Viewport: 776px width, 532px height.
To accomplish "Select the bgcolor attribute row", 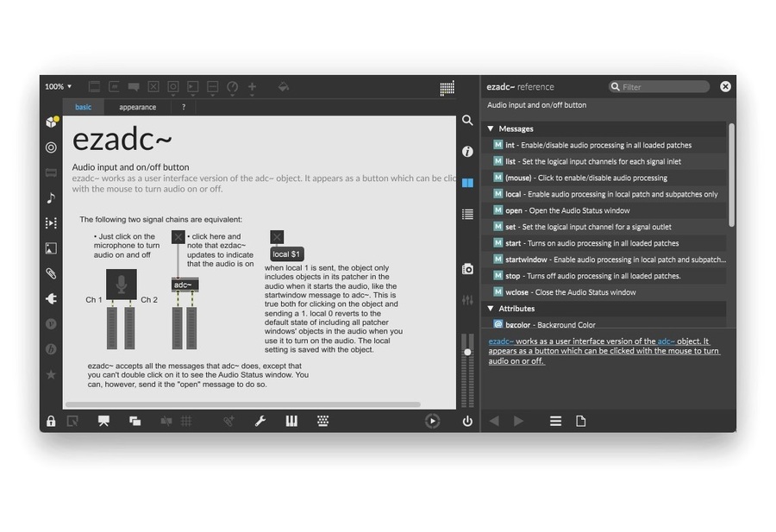I will point(604,323).
